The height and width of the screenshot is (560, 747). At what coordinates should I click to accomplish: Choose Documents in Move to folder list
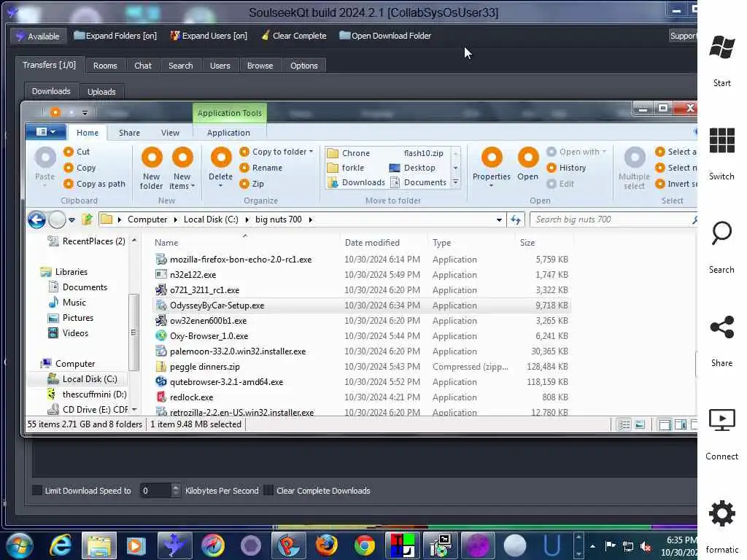click(x=418, y=182)
